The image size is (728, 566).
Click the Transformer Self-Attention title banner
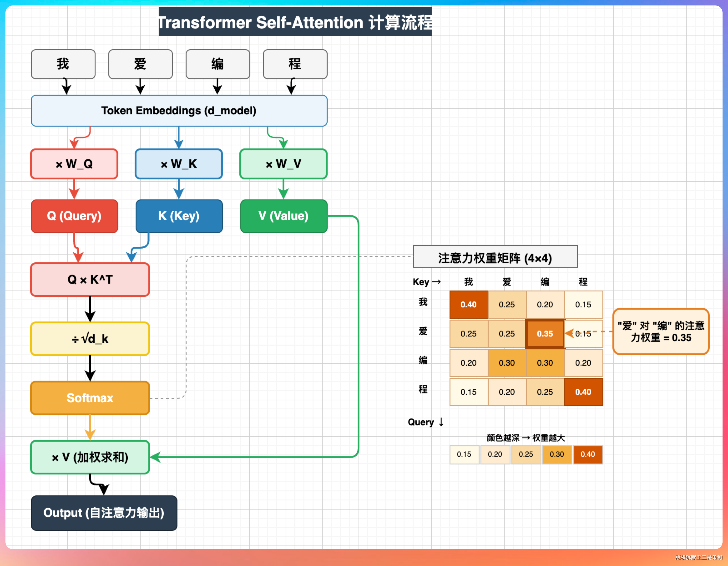(295, 22)
